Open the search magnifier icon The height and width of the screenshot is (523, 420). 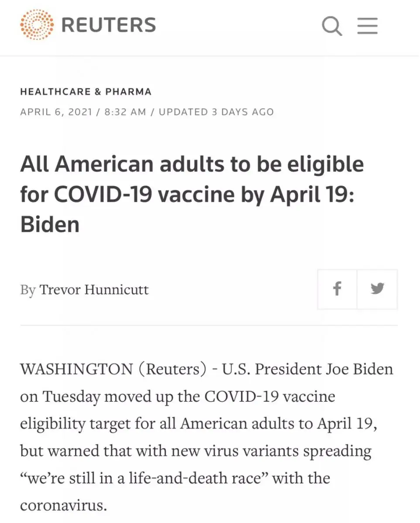click(x=332, y=25)
